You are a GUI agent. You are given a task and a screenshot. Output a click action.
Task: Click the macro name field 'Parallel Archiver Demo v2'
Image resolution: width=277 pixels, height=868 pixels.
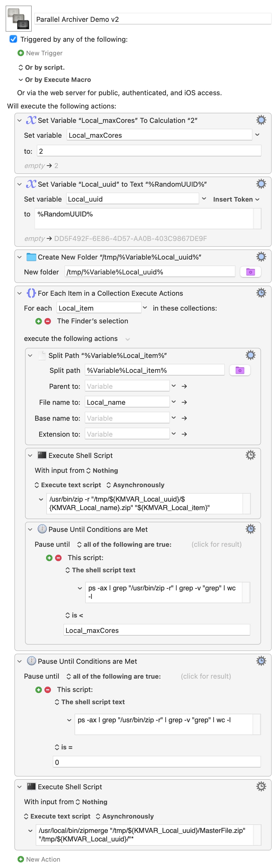pyautogui.click(x=153, y=19)
